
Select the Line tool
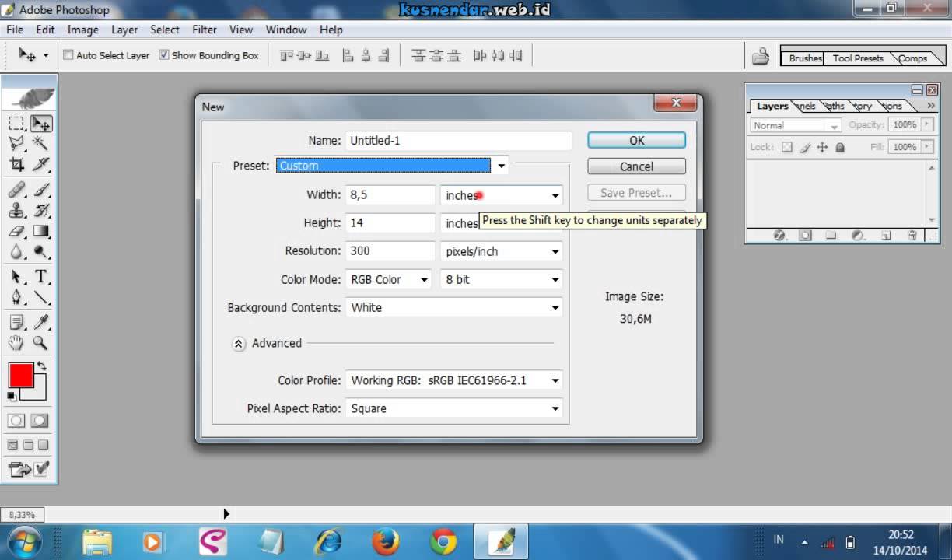click(x=41, y=297)
